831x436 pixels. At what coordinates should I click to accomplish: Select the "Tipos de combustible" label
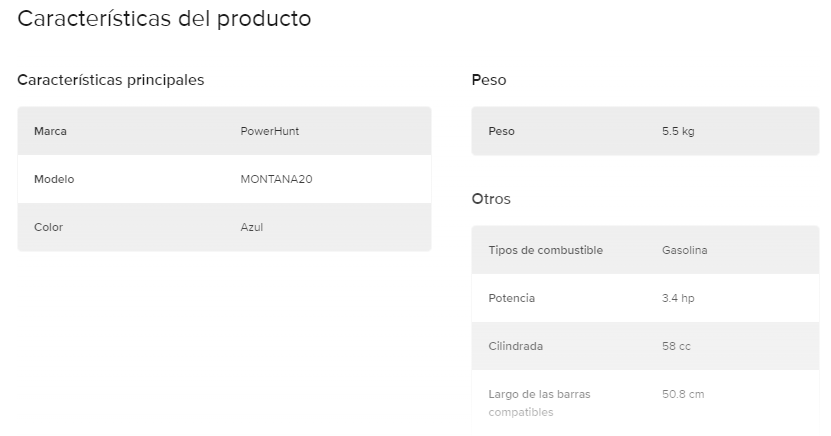[x=545, y=250]
